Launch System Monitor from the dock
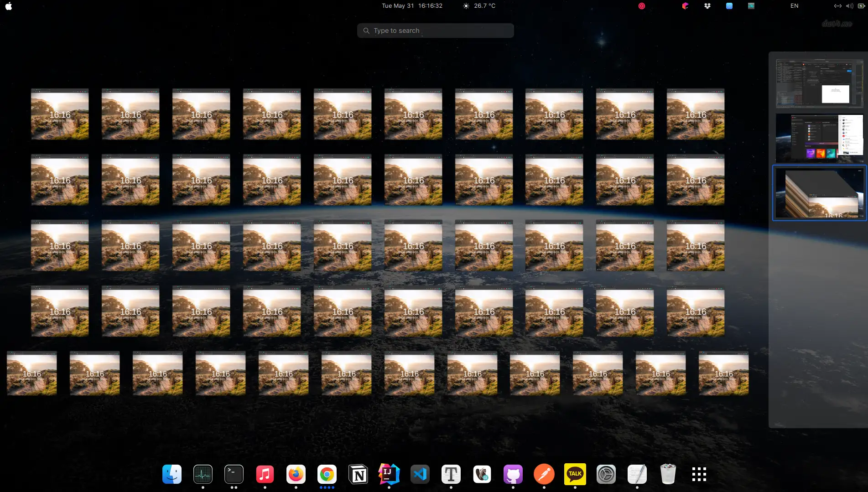Screen dimensions: 868x492 click(x=203, y=474)
